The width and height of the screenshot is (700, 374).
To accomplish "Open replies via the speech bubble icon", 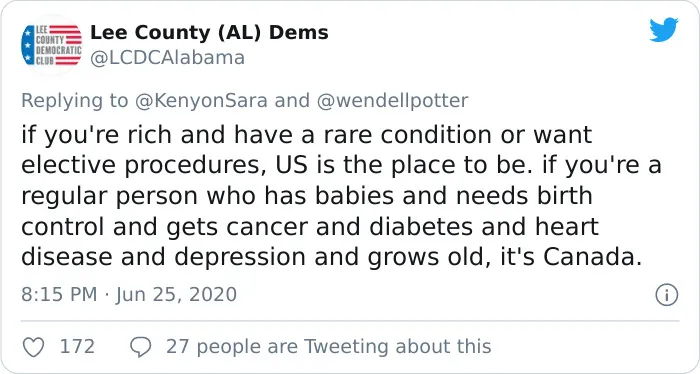I will [141, 347].
